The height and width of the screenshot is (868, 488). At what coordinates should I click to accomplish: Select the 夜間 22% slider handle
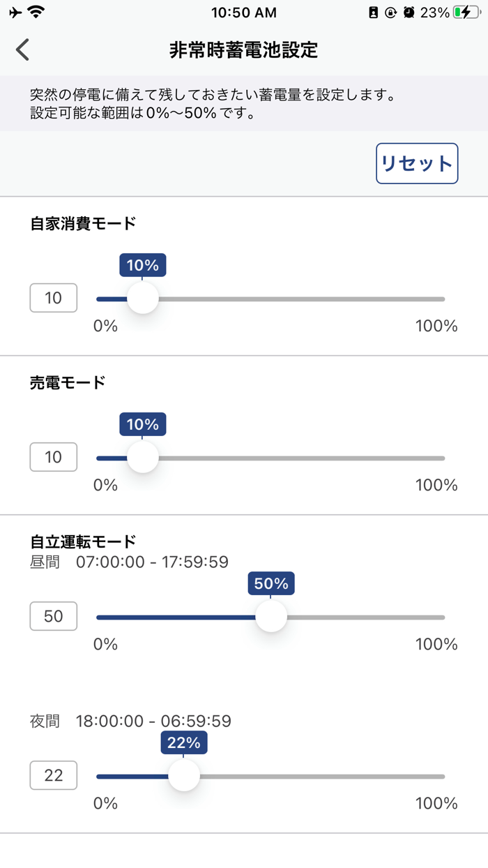[184, 775]
